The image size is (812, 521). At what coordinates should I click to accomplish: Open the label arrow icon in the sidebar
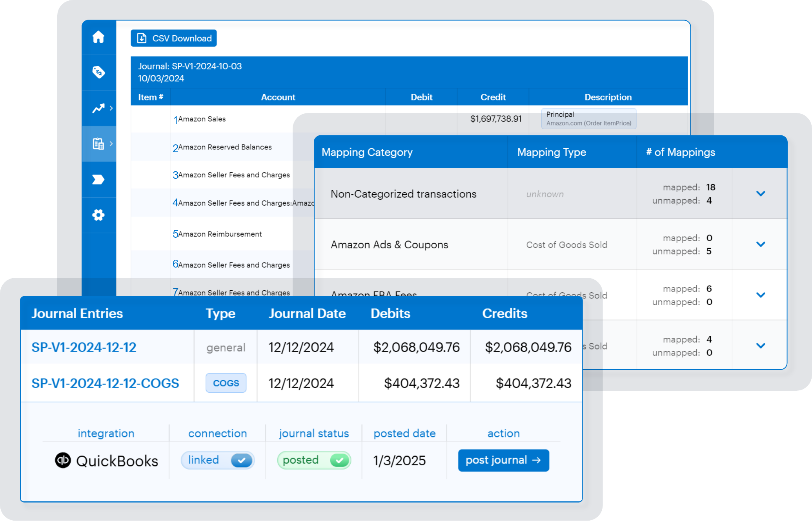[x=98, y=179]
